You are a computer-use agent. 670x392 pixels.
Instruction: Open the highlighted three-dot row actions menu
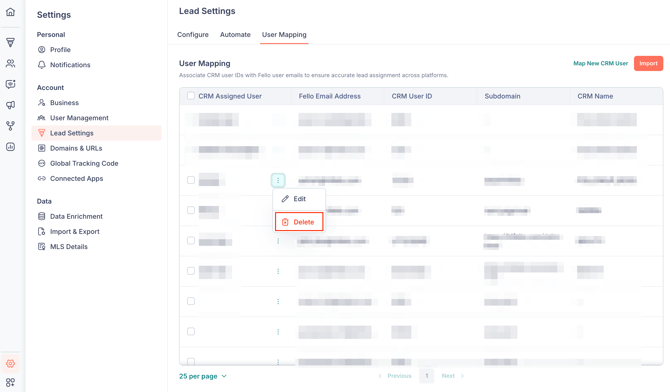pos(278,180)
